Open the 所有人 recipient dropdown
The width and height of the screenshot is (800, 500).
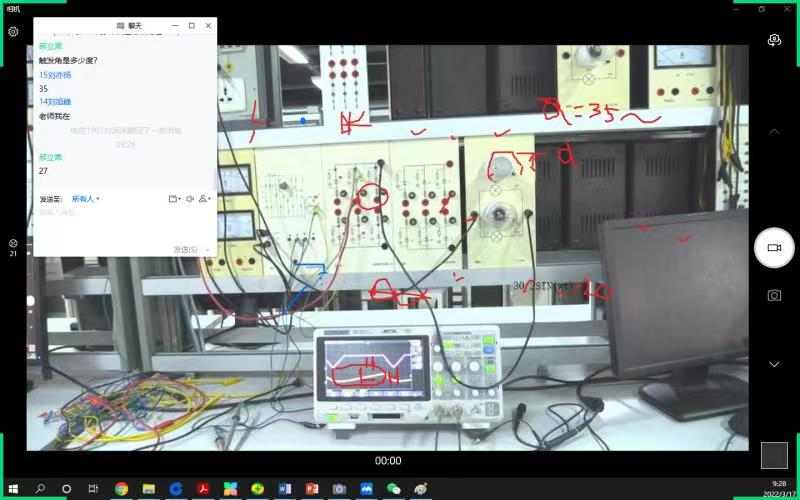[85, 199]
